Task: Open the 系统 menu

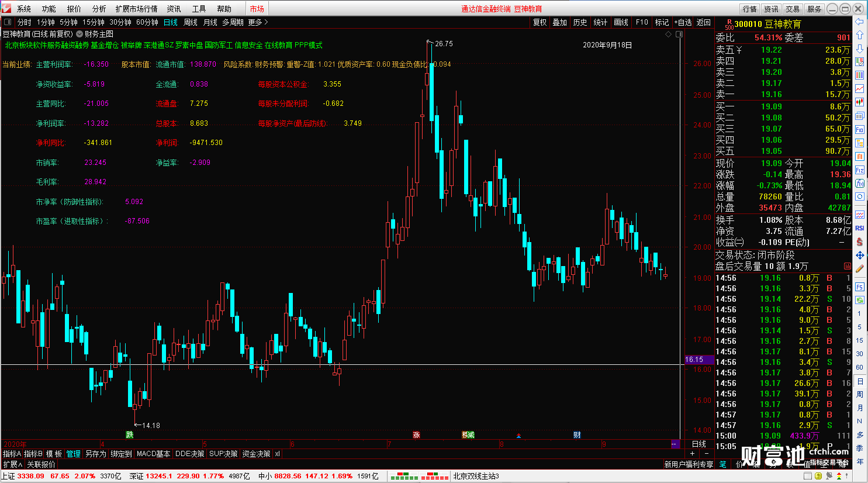Action: (24, 9)
